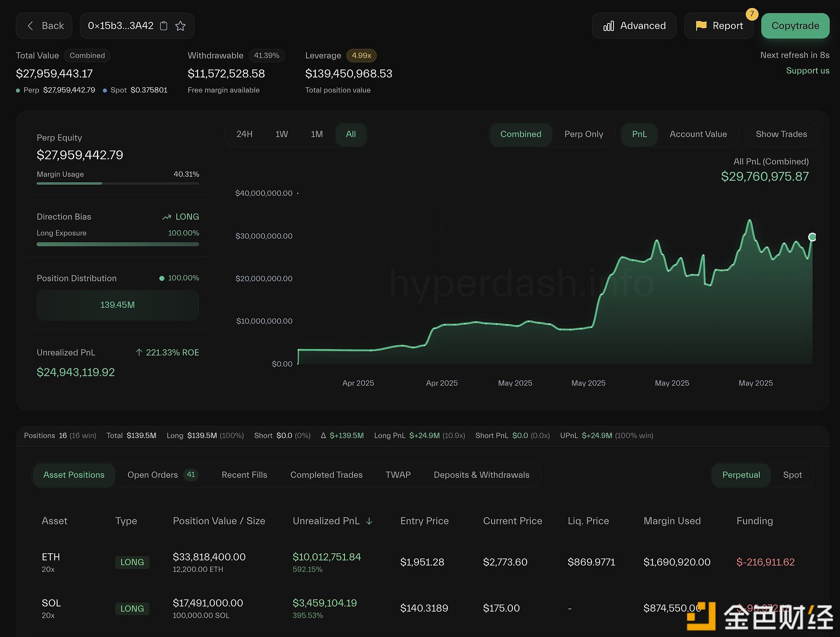The height and width of the screenshot is (637, 840).
Task: Click the Report flag icon
Action: point(701,26)
